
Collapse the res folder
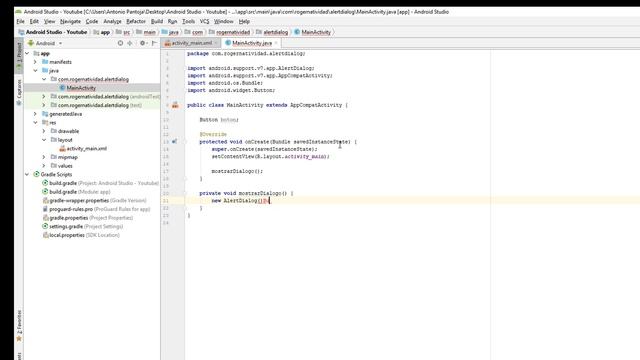(x=36, y=122)
